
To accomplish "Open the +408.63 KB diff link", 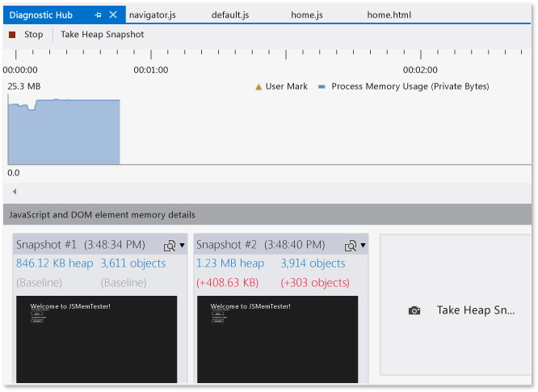I will pos(228,283).
